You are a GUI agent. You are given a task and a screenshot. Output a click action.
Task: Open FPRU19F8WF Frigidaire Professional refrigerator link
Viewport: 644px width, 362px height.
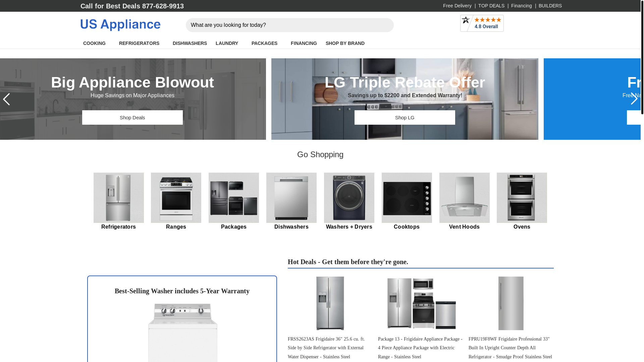click(510, 348)
